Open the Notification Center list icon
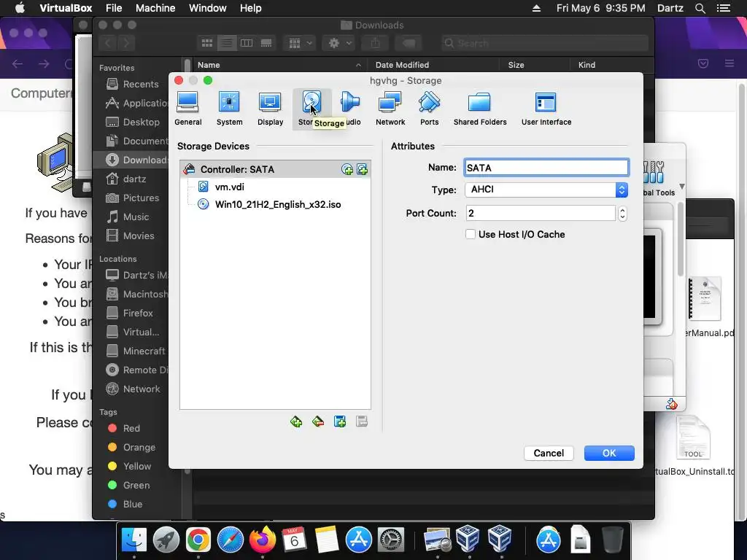 [724, 8]
